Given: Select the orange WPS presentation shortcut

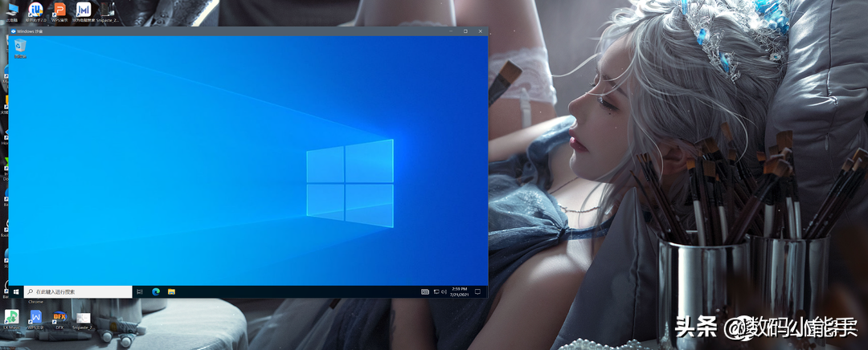Looking at the screenshot, I should pyautogui.click(x=59, y=11).
